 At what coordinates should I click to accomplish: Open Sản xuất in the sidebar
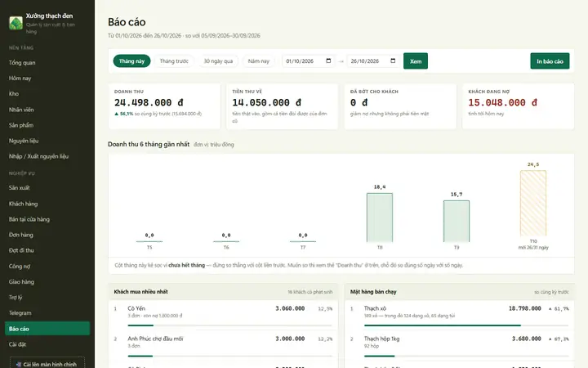47,188
